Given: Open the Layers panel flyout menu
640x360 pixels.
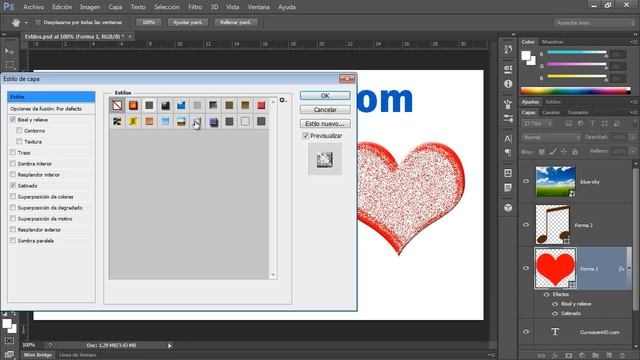Looking at the screenshot, I should [634, 113].
